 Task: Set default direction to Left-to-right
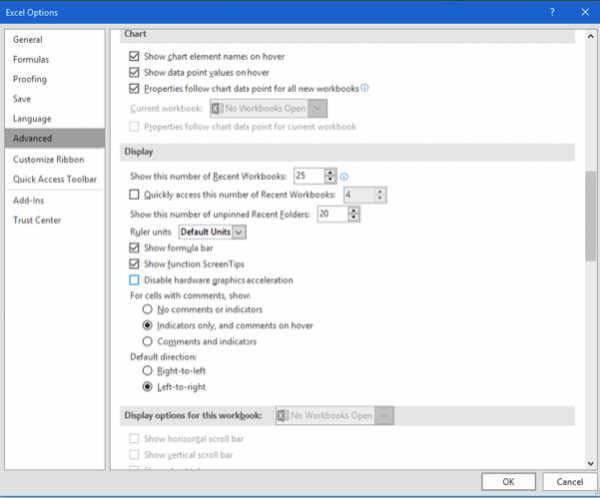147,387
